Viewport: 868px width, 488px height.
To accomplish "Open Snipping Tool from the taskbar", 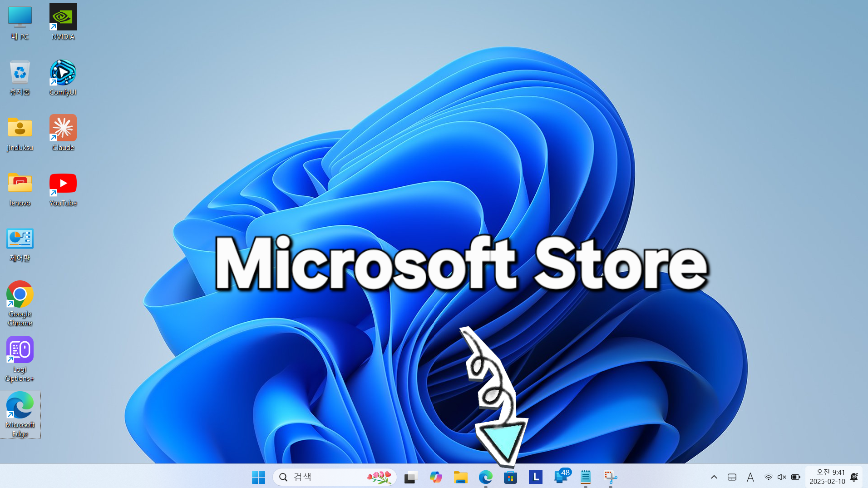I will click(611, 477).
